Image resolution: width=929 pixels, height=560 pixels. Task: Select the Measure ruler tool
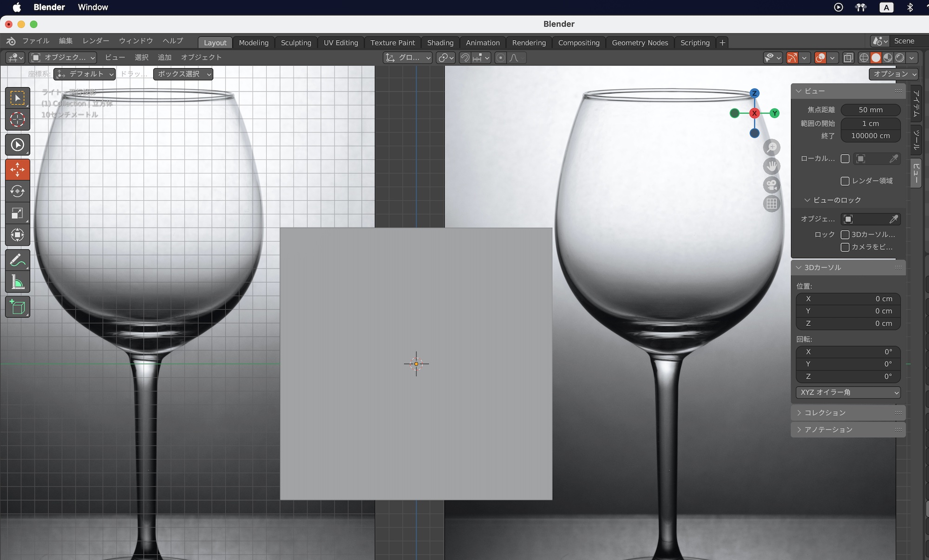[18, 282]
